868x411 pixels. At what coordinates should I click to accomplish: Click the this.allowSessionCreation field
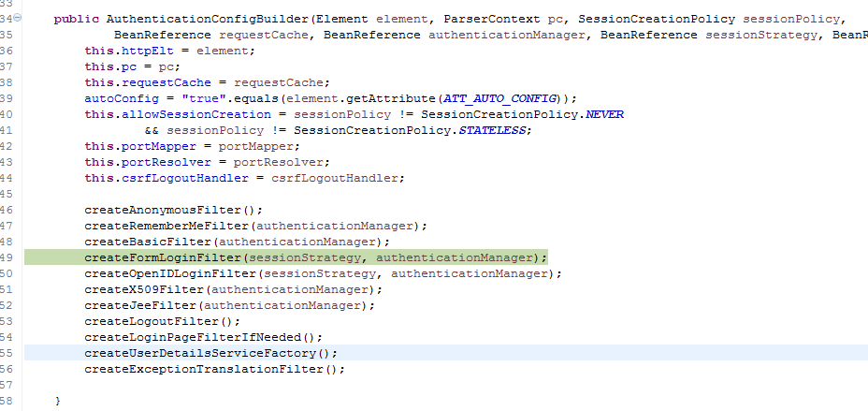click(178, 114)
